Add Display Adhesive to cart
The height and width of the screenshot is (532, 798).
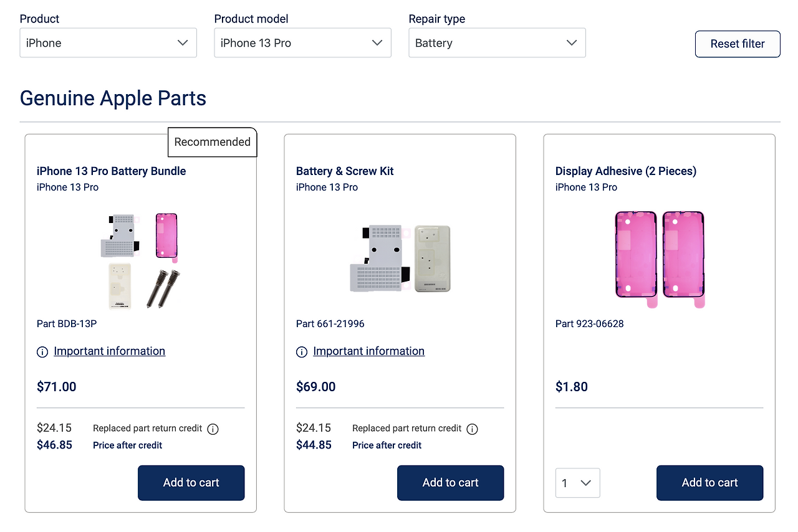(x=709, y=483)
